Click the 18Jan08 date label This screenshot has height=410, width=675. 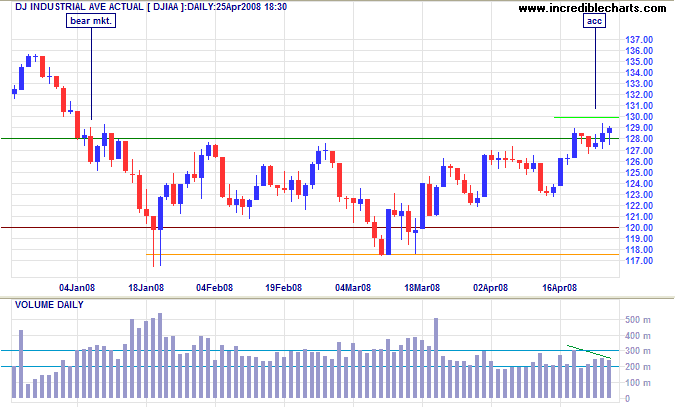pos(146,288)
